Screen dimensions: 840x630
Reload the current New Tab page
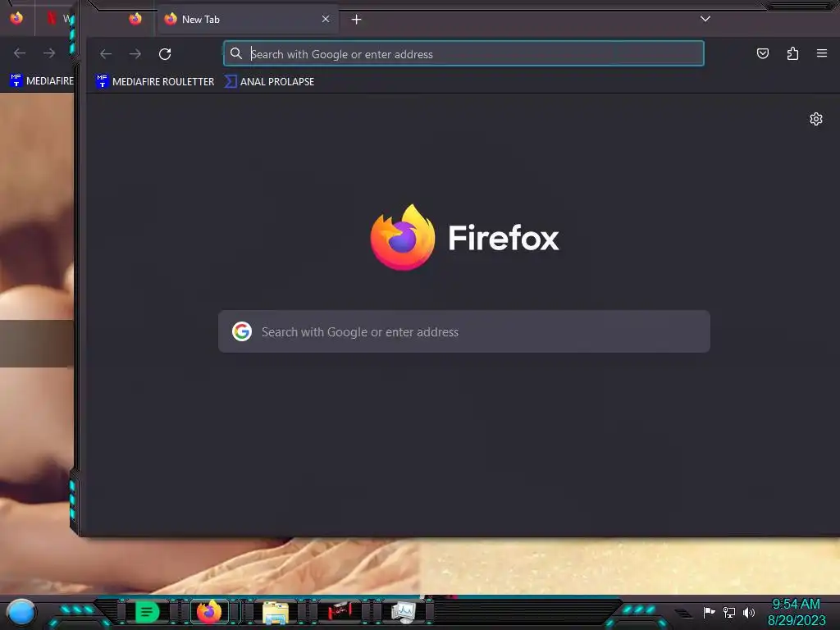click(165, 53)
